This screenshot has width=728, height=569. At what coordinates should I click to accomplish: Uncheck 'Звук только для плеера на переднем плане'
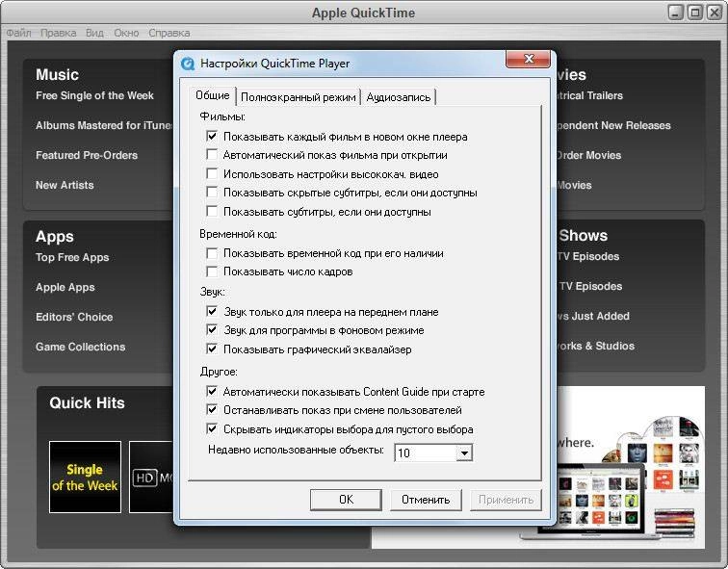pyautogui.click(x=212, y=311)
